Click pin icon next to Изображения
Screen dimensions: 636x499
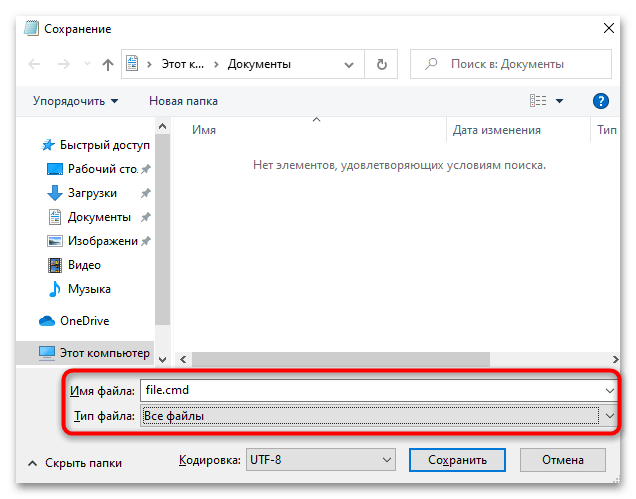click(146, 241)
